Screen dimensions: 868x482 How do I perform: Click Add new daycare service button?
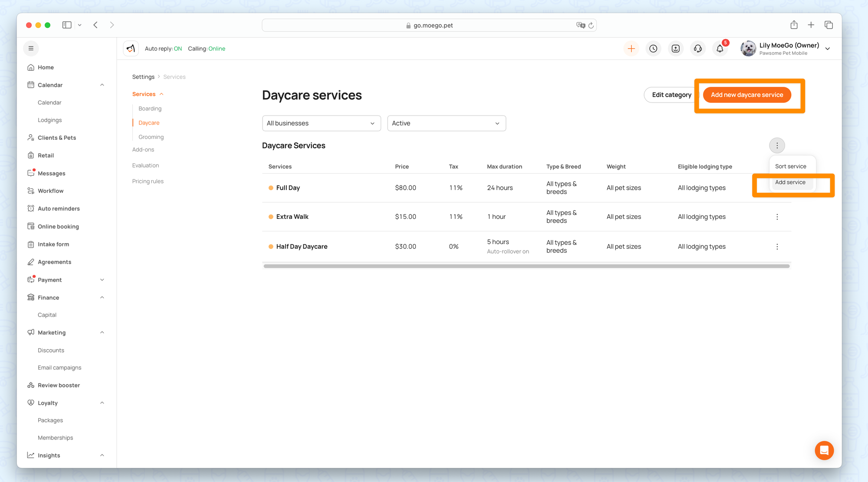point(746,95)
